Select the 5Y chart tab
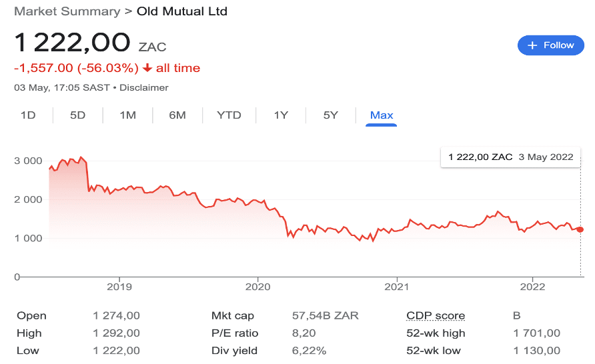 (x=331, y=115)
